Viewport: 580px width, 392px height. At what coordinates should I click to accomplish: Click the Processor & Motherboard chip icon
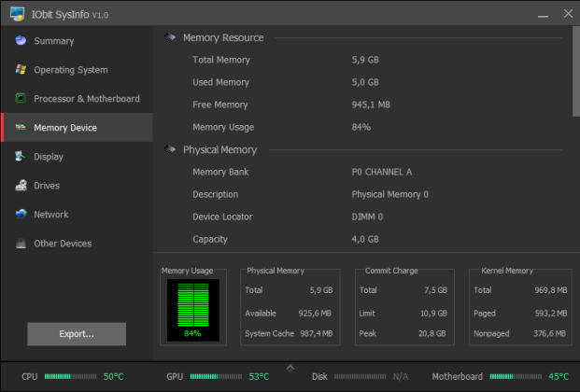click(x=21, y=98)
